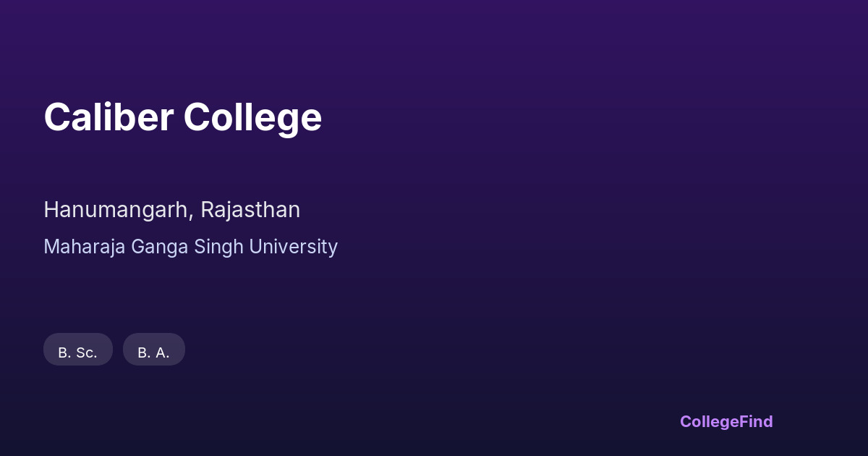Click the Sc. text inside the first tag

click(86, 352)
